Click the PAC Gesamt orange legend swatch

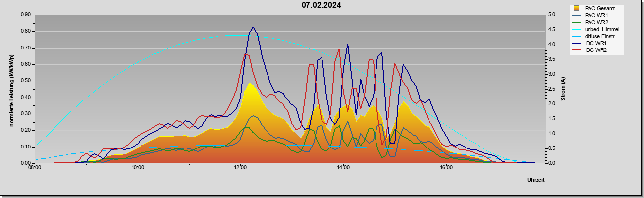pyautogui.click(x=576, y=8)
